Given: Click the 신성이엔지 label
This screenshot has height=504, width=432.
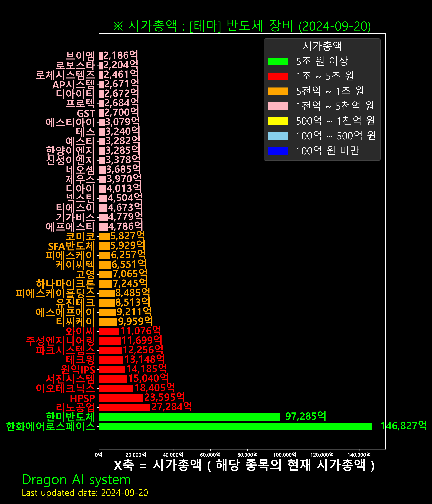Looking at the screenshot, I should 70,161.
